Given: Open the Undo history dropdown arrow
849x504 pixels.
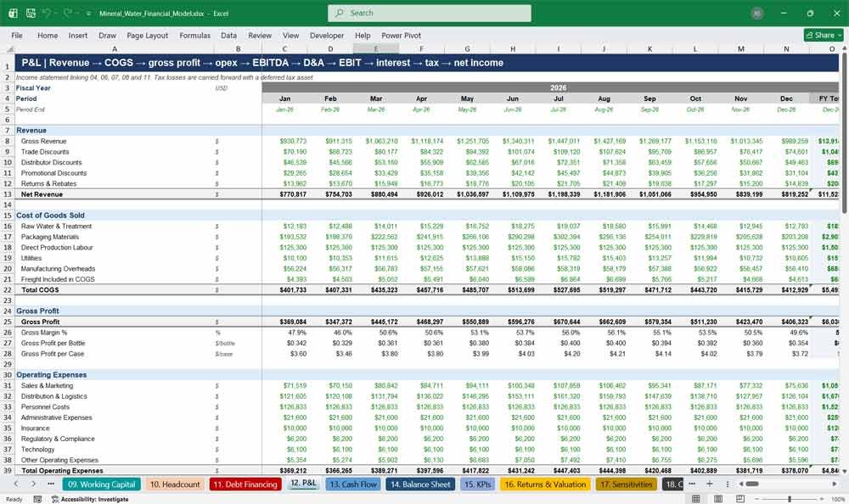Looking at the screenshot, I should pos(56,14).
